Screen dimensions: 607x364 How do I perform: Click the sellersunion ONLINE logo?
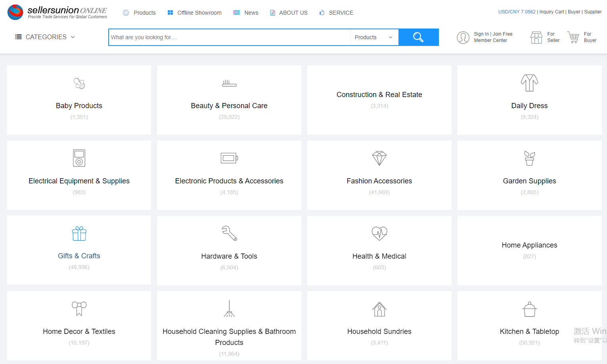click(x=57, y=12)
